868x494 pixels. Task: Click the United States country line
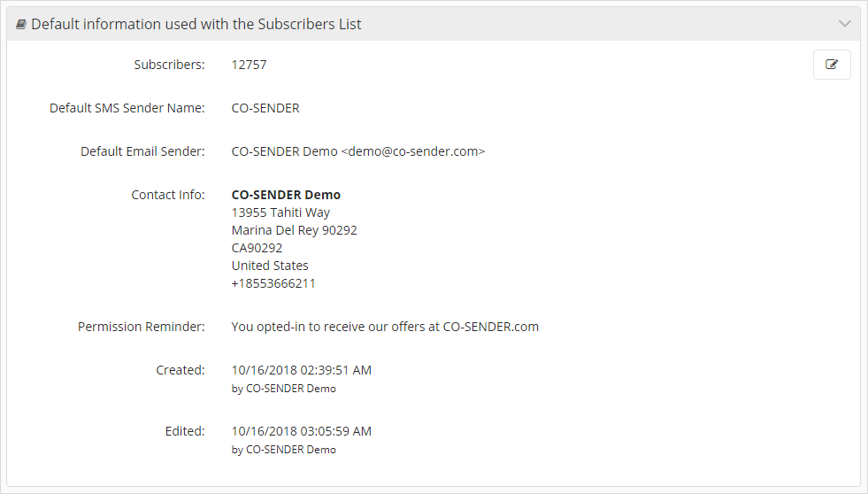270,266
